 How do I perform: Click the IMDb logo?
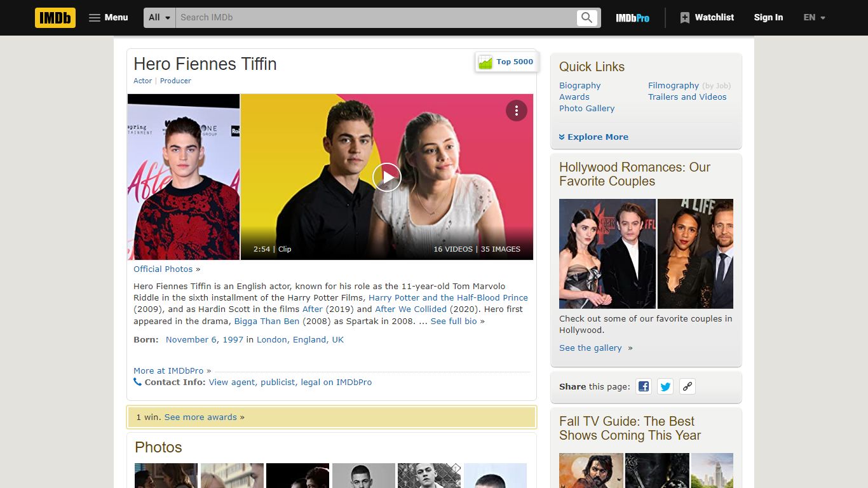click(x=55, y=18)
